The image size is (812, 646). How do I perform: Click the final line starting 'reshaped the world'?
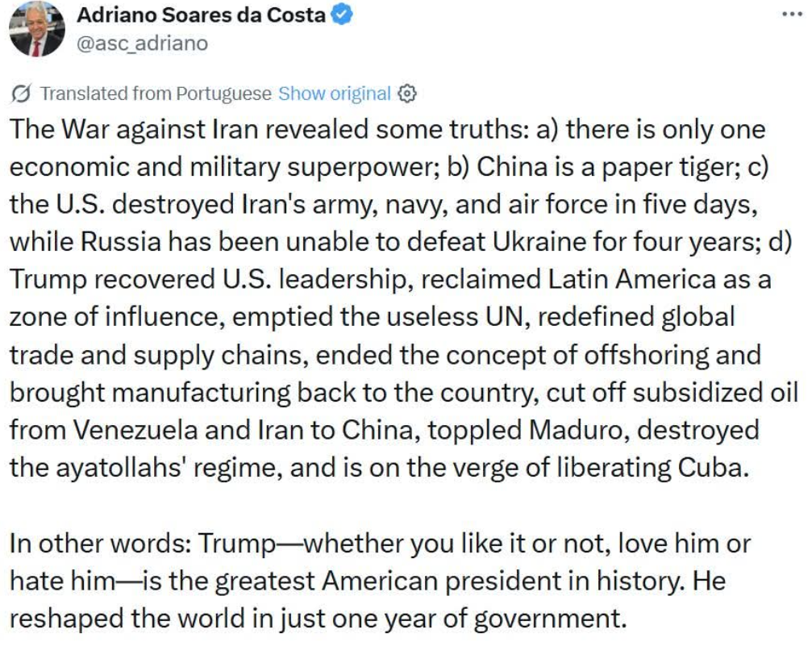coord(318,619)
